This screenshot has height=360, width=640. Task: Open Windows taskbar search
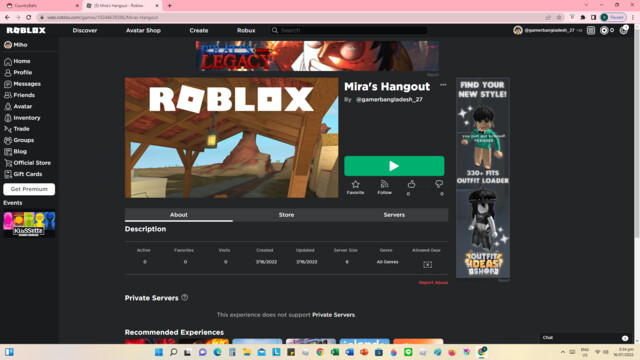(173, 352)
